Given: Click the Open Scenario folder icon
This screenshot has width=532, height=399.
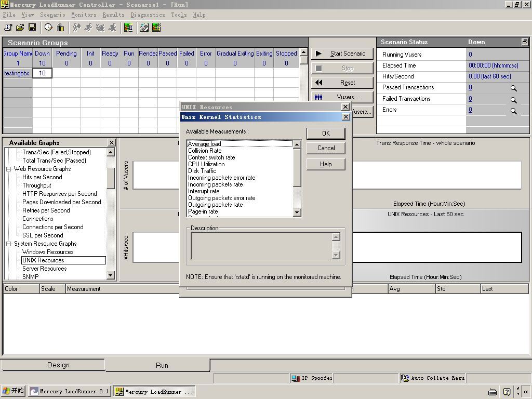Looking at the screenshot, I should [x=20, y=28].
